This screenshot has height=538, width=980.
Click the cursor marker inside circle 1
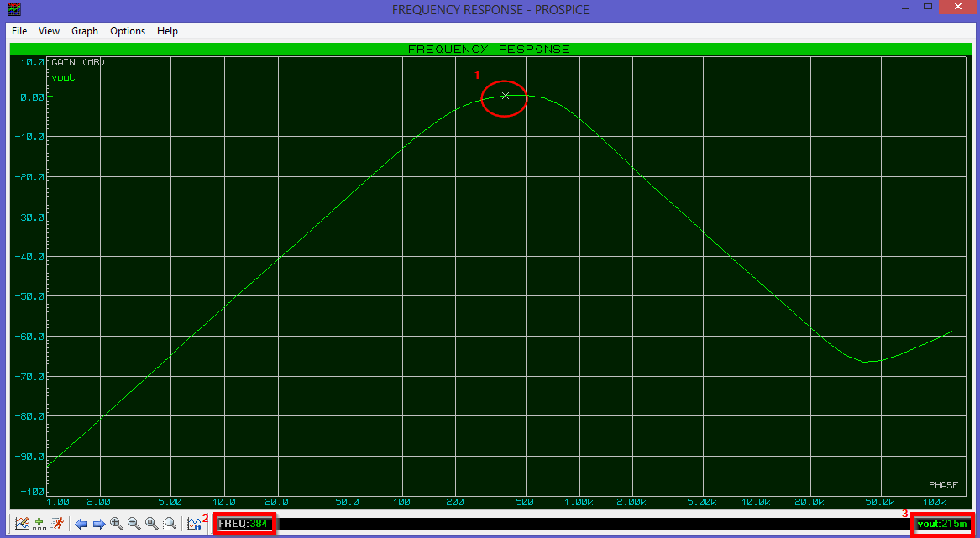(x=504, y=97)
